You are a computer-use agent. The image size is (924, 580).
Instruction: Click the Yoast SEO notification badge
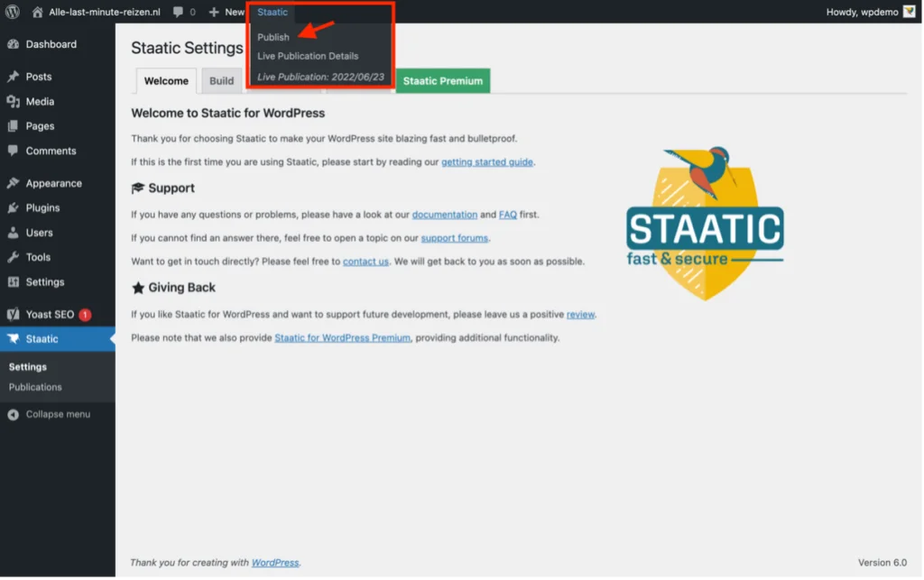[x=85, y=315]
